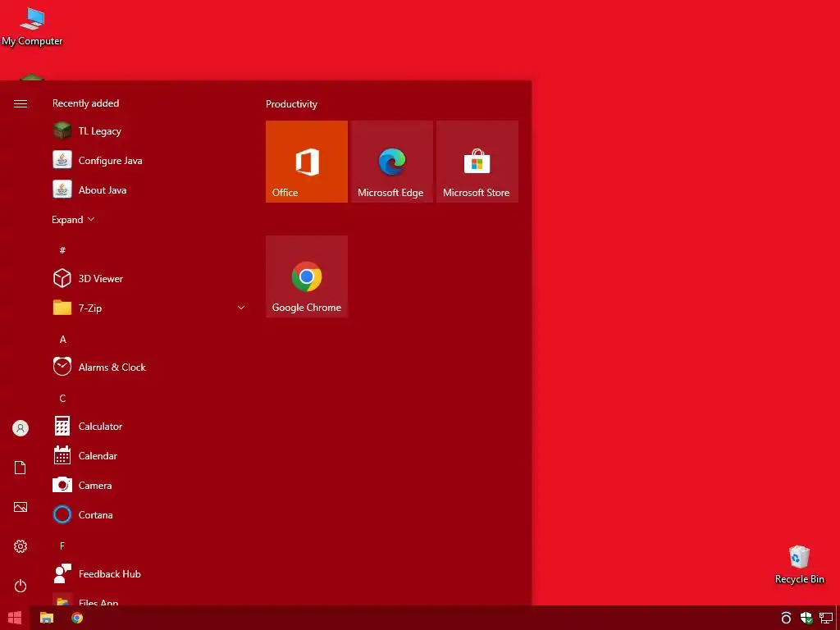This screenshot has width=840, height=630.
Task: Click the 'F' letter header
Action: click(x=62, y=546)
